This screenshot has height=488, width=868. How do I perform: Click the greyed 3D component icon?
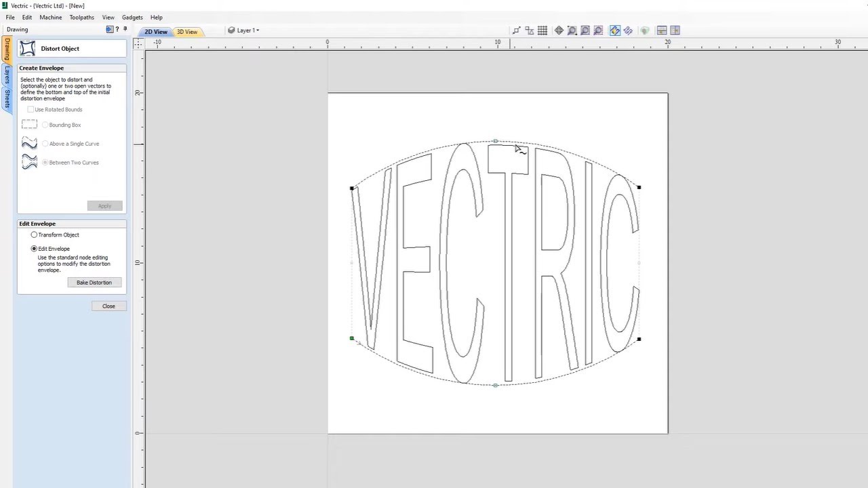click(644, 30)
